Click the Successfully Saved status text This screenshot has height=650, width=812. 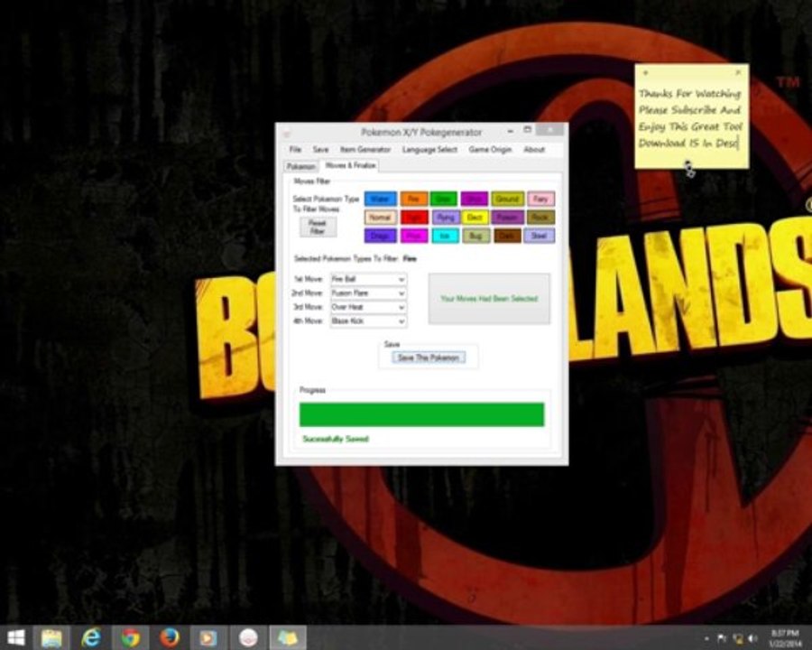pyautogui.click(x=336, y=439)
